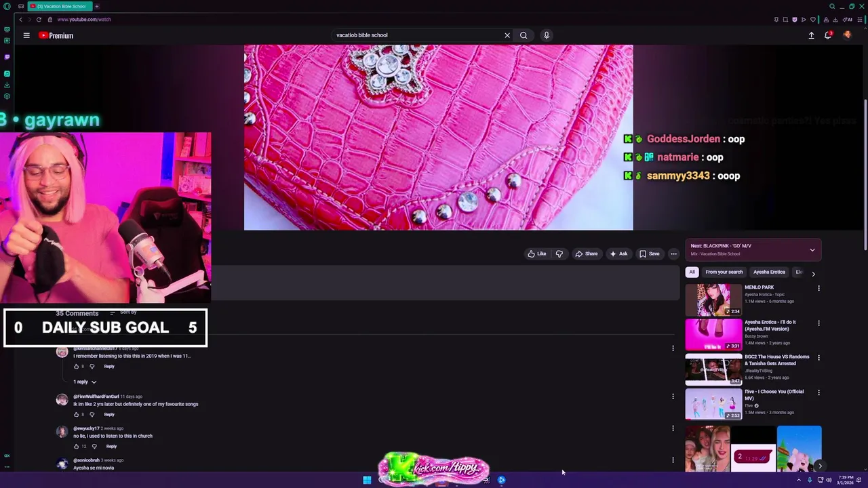This screenshot has width=868, height=488.
Task: Show hidden system tray icons chevron
Action: [798, 480]
